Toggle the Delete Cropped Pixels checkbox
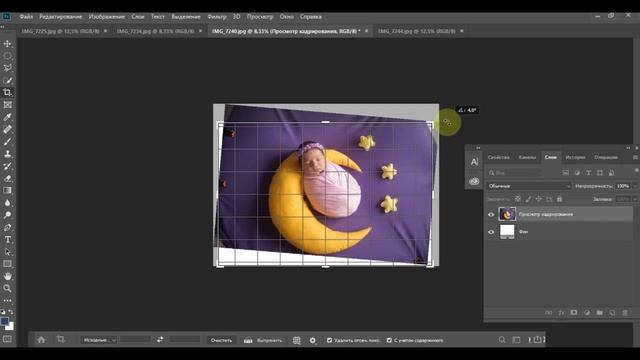This screenshot has width=640, height=360. [329, 340]
